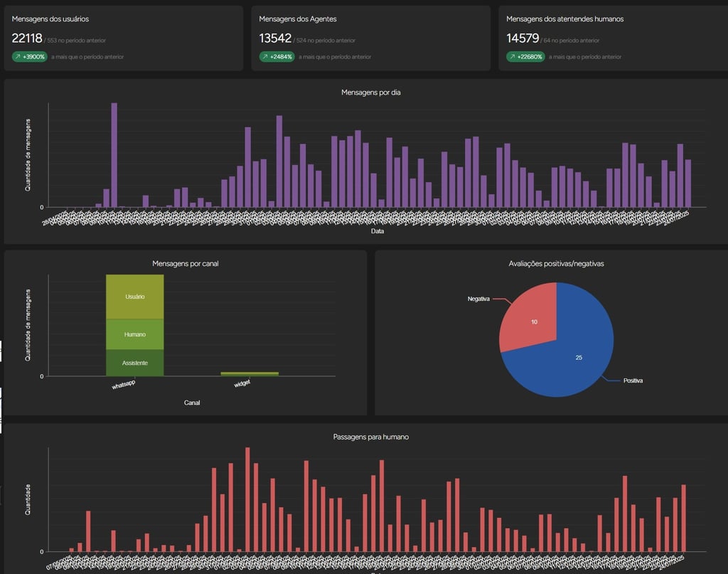The image size is (728, 574).
Task: Select tallest red bar in Passagens para humano
Action: coord(247,500)
